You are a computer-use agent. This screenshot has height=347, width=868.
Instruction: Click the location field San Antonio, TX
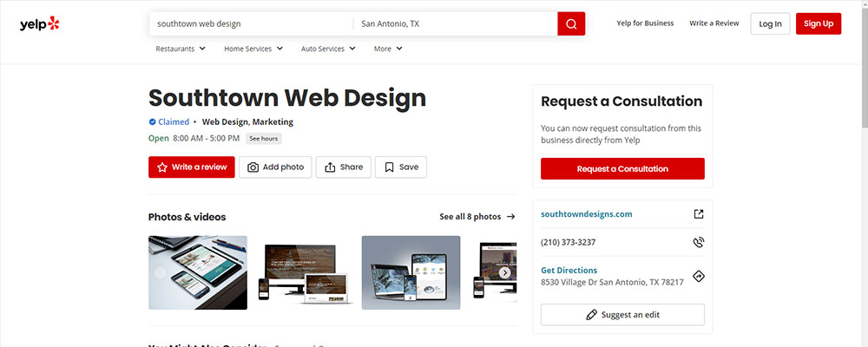click(456, 23)
